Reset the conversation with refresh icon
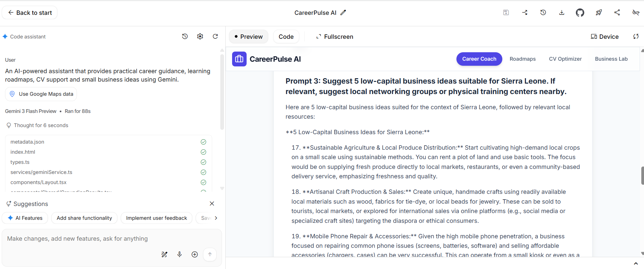 (x=215, y=36)
